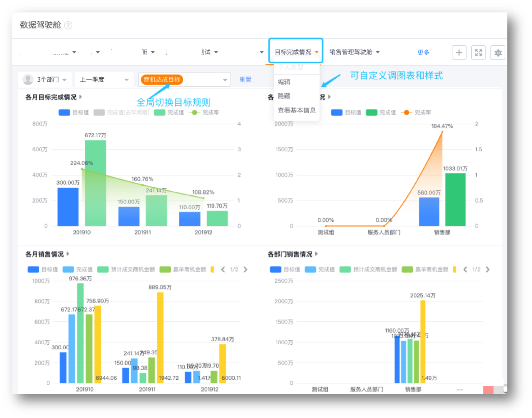Click the 服务人员部门 axis label in top-right chart
The height and width of the screenshot is (418, 532).
[384, 232]
